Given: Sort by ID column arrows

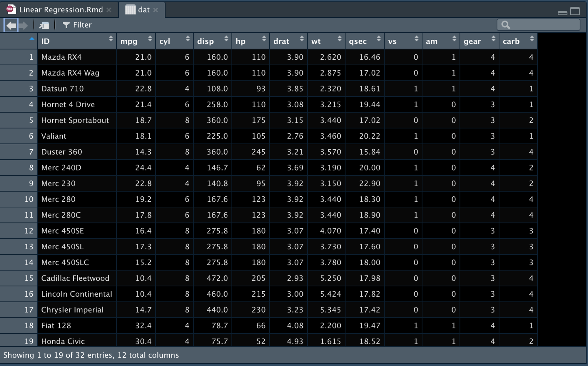Looking at the screenshot, I should (x=111, y=38).
